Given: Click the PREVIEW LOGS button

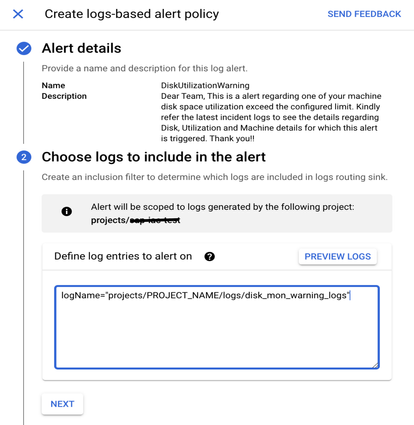Looking at the screenshot, I should point(338,256).
